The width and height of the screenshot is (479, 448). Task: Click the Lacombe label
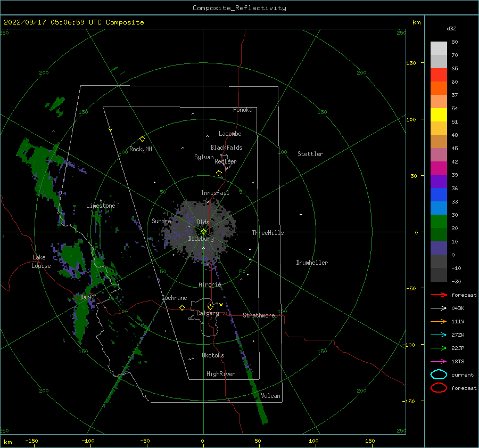pos(230,134)
